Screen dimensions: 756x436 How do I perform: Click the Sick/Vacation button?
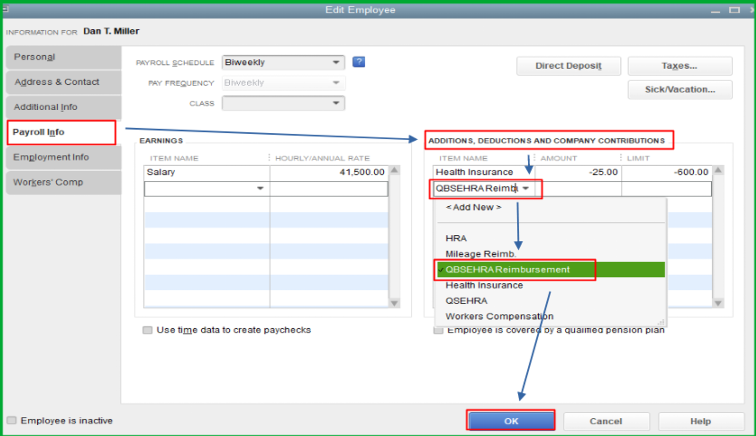pos(680,90)
